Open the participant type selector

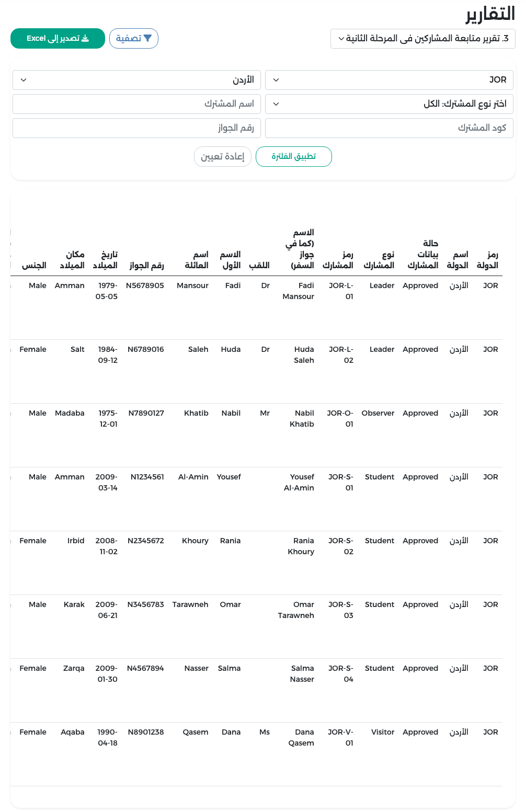click(x=389, y=104)
